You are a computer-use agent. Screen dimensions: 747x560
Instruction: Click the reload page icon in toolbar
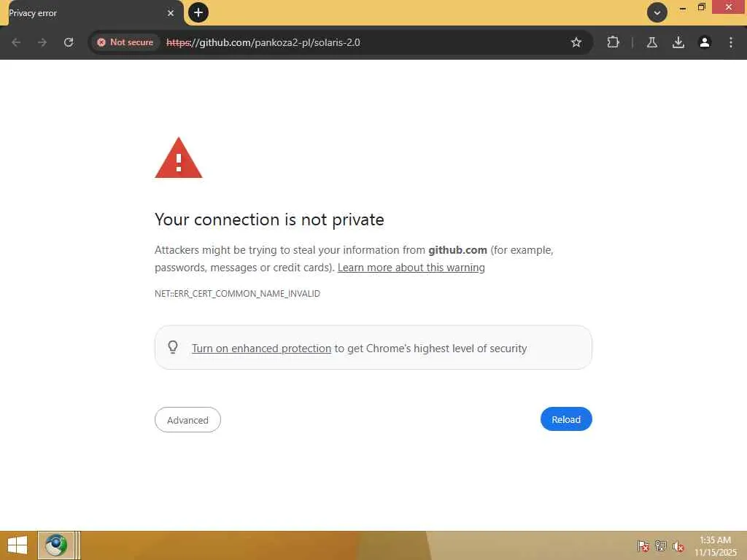(69, 42)
